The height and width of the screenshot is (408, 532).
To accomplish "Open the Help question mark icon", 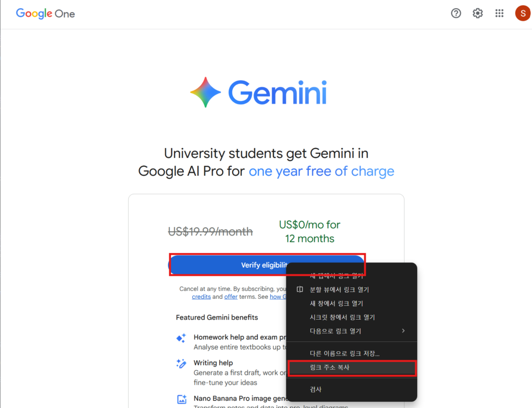I will coord(456,14).
